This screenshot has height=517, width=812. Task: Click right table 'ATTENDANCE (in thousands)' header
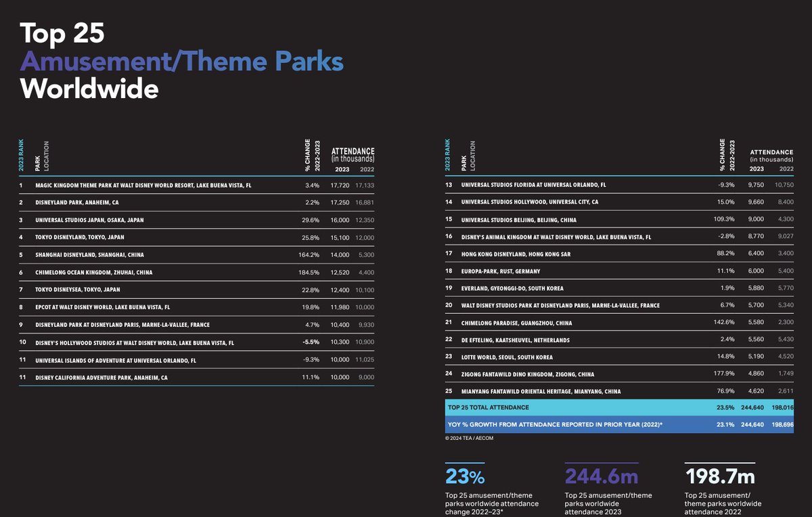[771, 156]
